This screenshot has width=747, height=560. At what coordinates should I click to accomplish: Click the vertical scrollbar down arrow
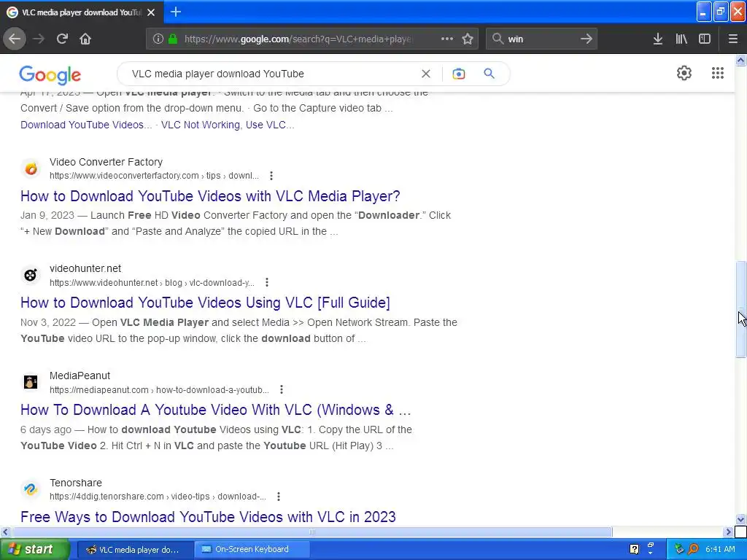[740, 519]
